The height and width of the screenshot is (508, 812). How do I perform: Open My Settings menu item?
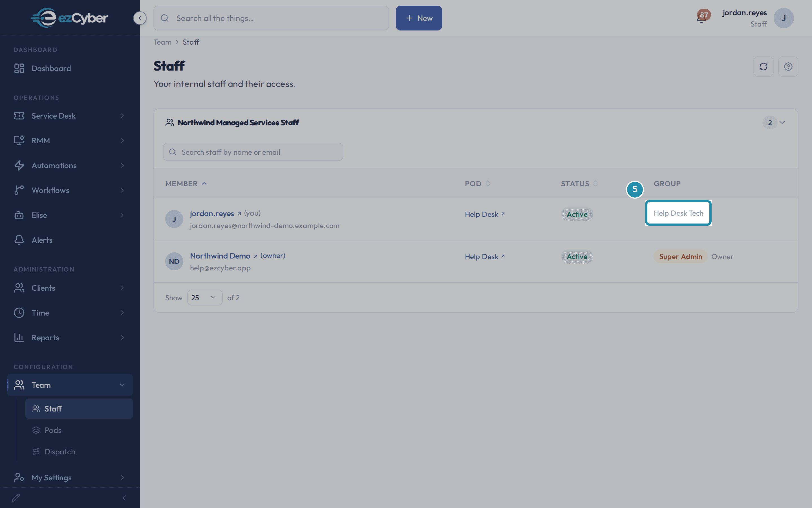click(x=70, y=478)
